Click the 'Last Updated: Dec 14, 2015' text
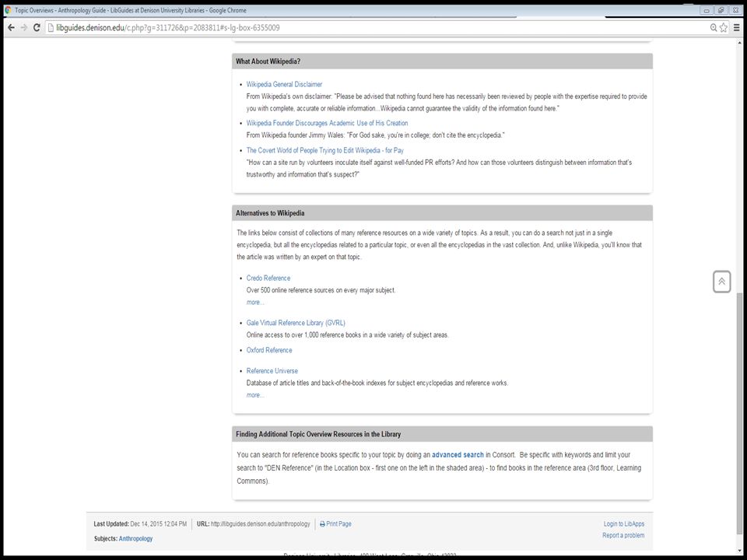The width and height of the screenshot is (747, 560). pos(140,523)
